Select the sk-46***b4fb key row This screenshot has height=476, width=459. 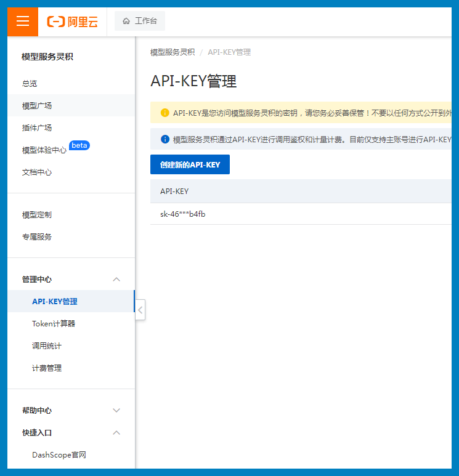pyautogui.click(x=301, y=214)
